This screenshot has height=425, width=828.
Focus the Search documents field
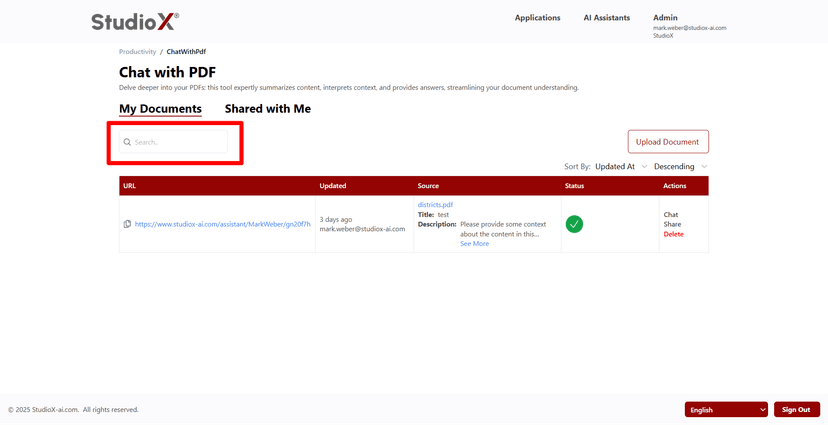click(173, 142)
